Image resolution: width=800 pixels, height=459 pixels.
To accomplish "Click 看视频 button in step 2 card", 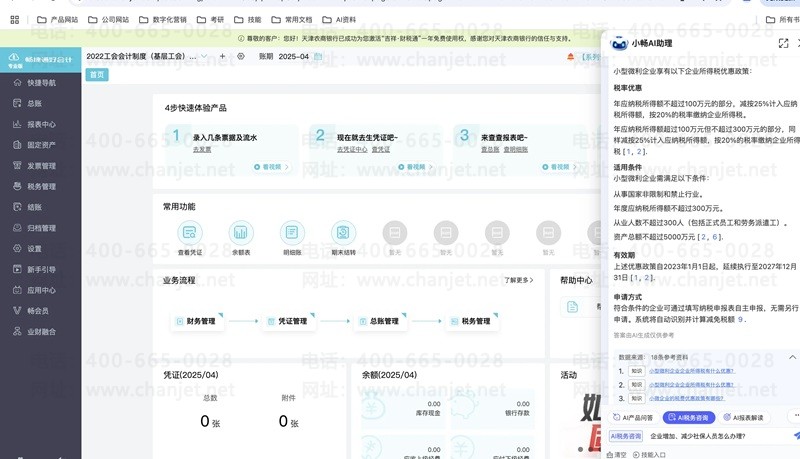I will (415, 167).
